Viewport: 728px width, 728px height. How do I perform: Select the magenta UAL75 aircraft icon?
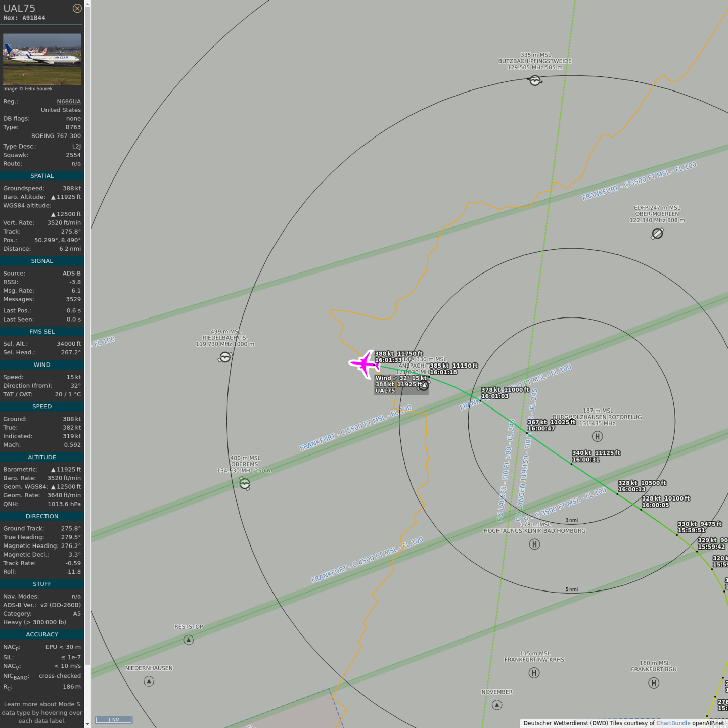click(364, 363)
